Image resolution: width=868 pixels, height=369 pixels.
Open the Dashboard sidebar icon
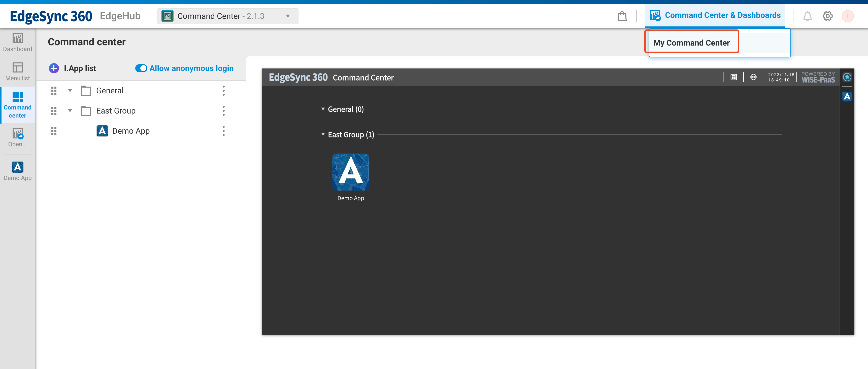(18, 43)
